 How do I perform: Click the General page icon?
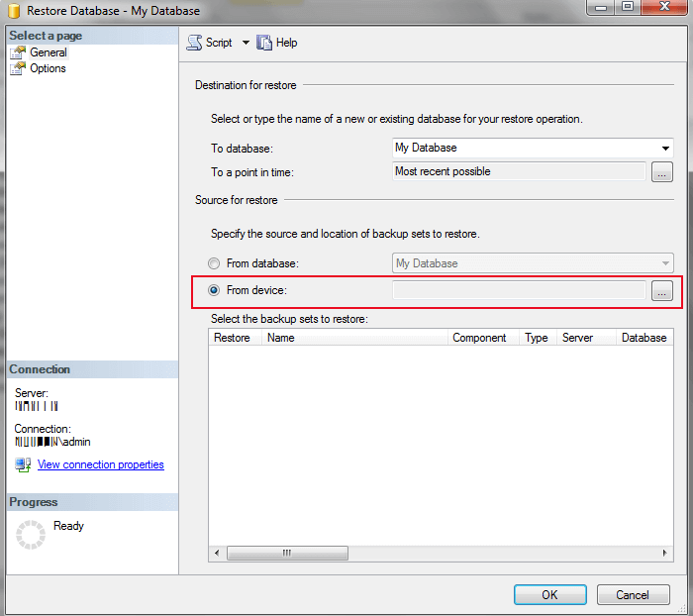pos(18,52)
